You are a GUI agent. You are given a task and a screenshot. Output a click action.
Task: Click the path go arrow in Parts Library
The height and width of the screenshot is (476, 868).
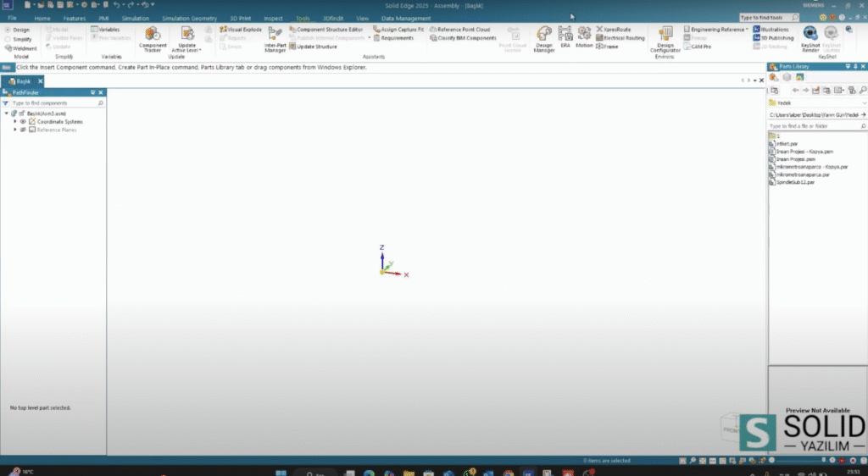tap(863, 114)
